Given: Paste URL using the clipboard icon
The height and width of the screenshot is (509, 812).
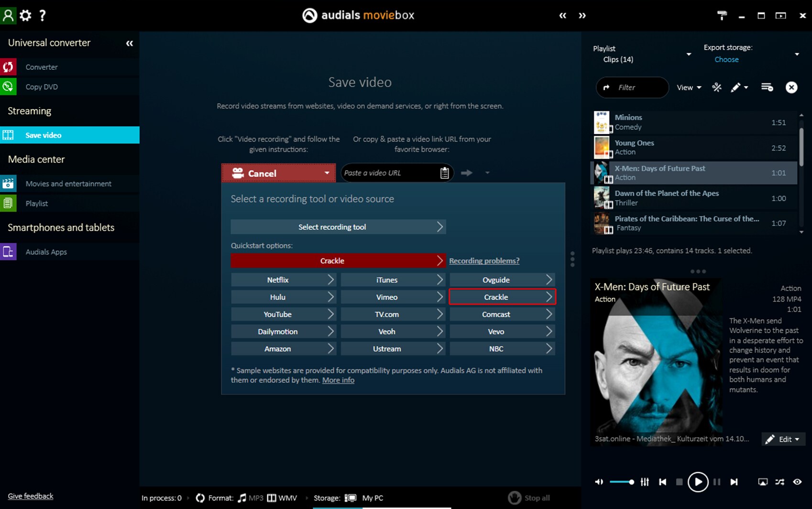Looking at the screenshot, I should click(x=444, y=173).
